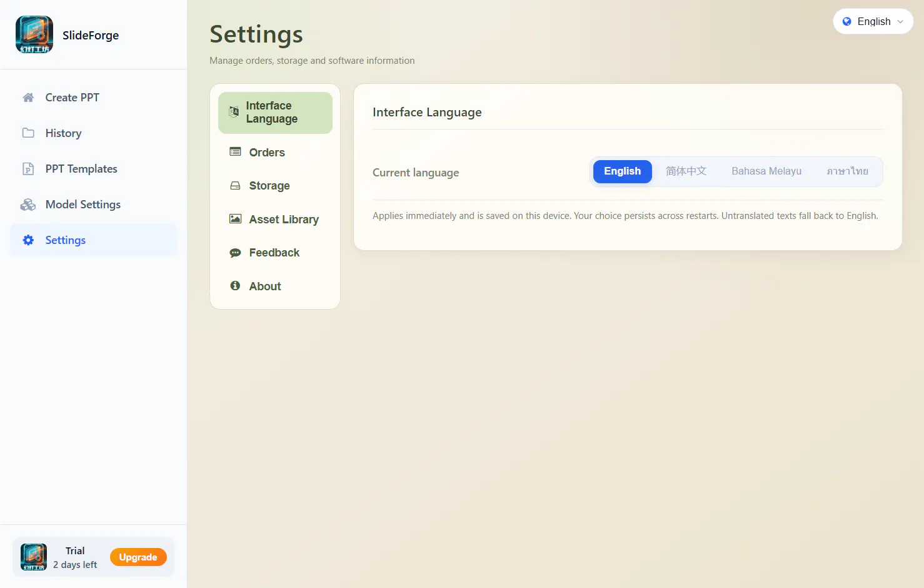924x588 pixels.
Task: Click 'Manage orders, storage and software information' subtitle
Action: (x=312, y=61)
